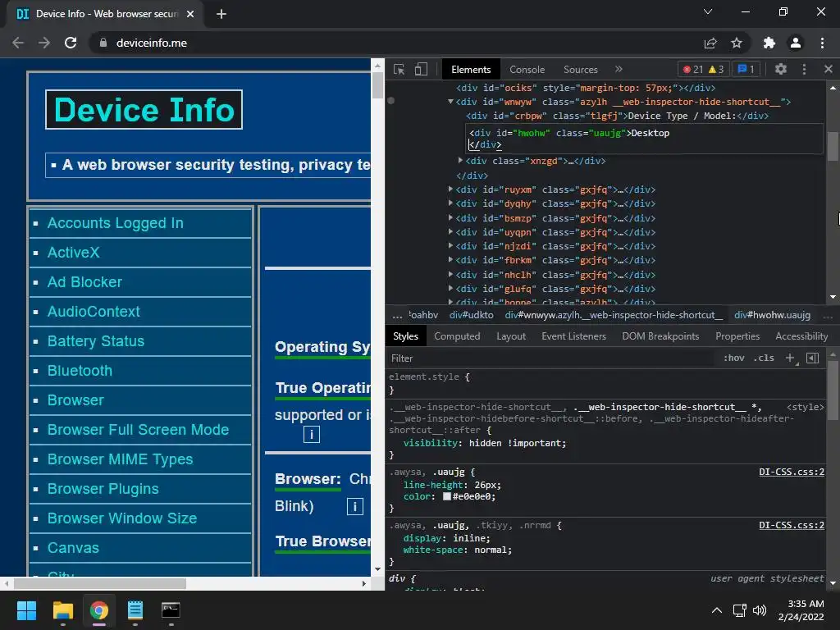Click the 3 warnings count

coord(716,69)
